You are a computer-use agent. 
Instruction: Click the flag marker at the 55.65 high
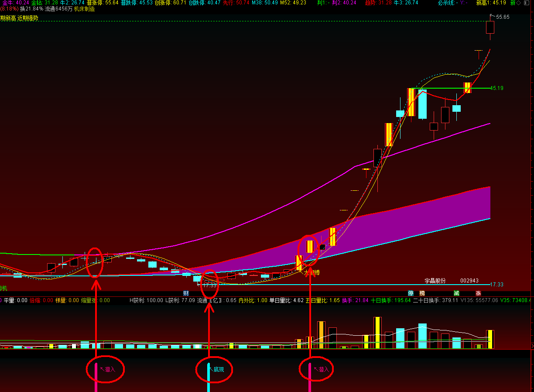[x=492, y=16]
